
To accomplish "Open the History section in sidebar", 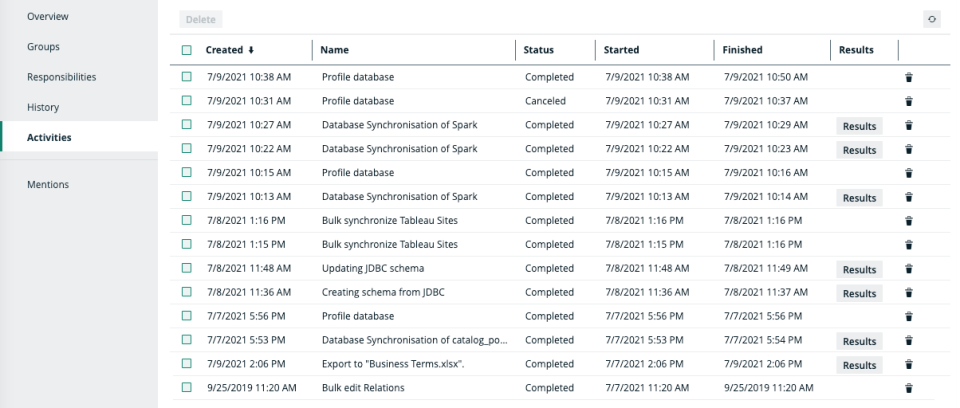I will tap(43, 107).
